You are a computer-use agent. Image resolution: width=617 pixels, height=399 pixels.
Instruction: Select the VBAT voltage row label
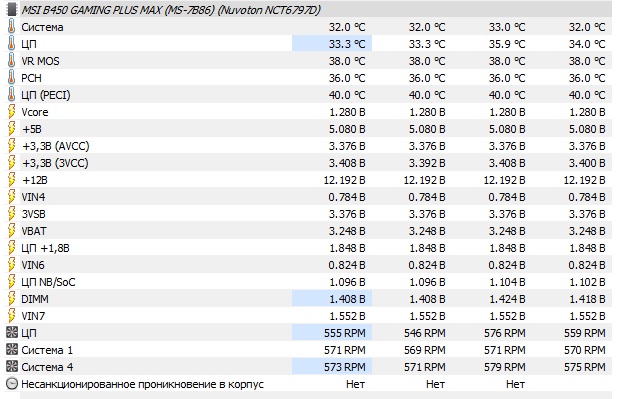(34, 231)
